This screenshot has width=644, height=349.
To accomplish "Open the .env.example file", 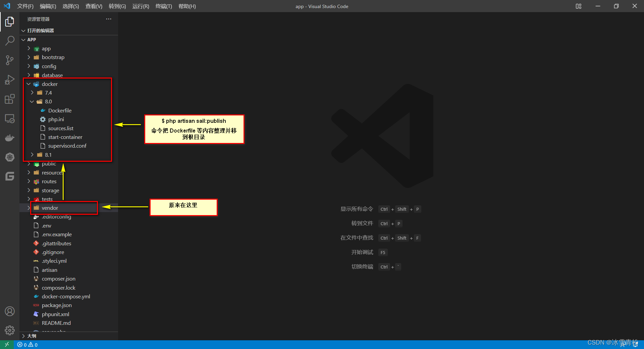I will (x=57, y=235).
